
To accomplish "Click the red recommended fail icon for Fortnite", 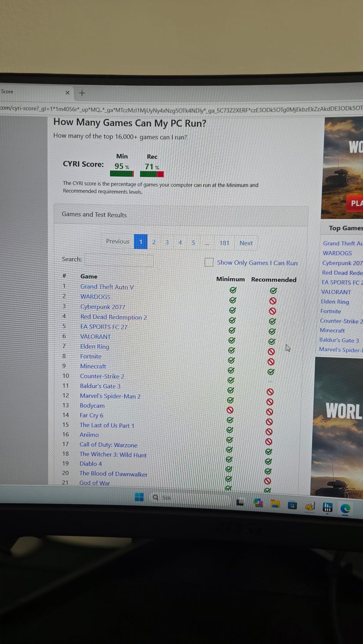I will [x=271, y=361].
